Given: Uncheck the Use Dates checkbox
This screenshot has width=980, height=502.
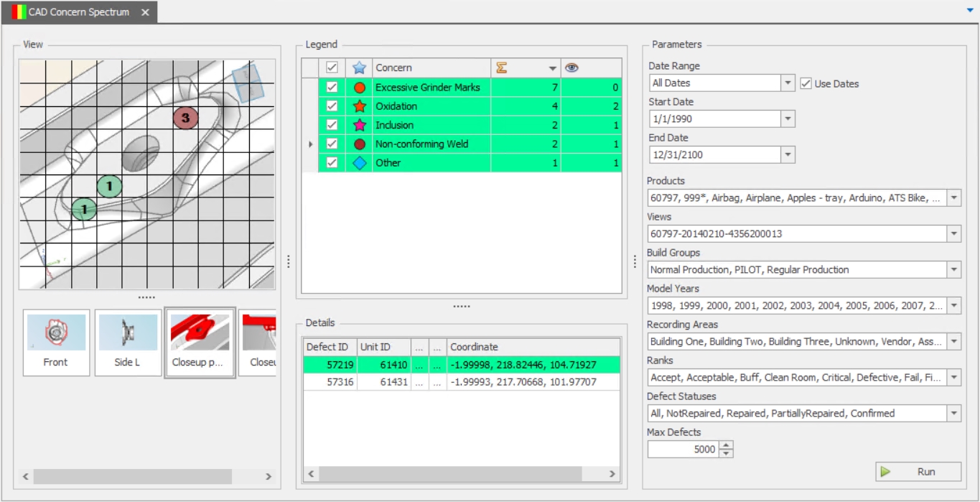Looking at the screenshot, I should pos(806,83).
